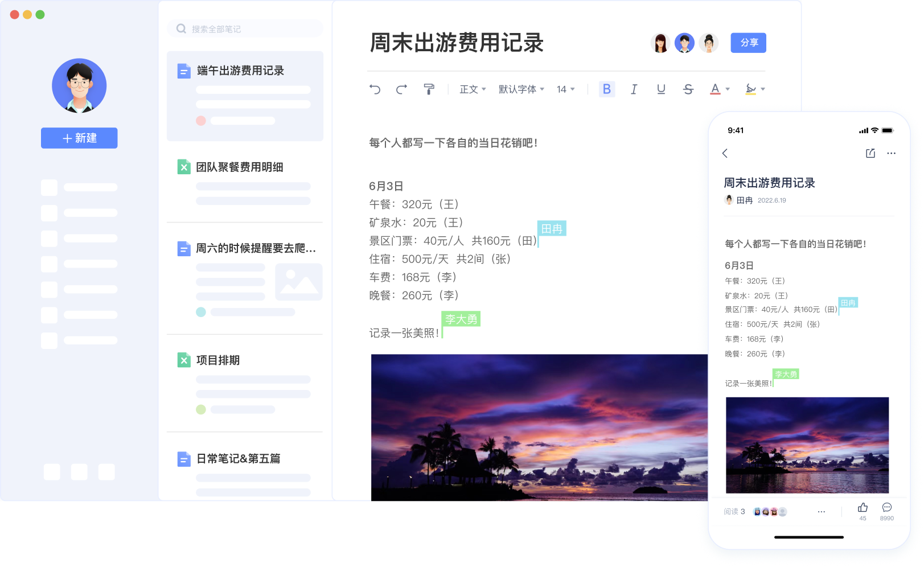Image resolution: width=924 pixels, height=567 pixels.
Task: Select the 项目排期 note in the sidebar
Action: [217, 360]
